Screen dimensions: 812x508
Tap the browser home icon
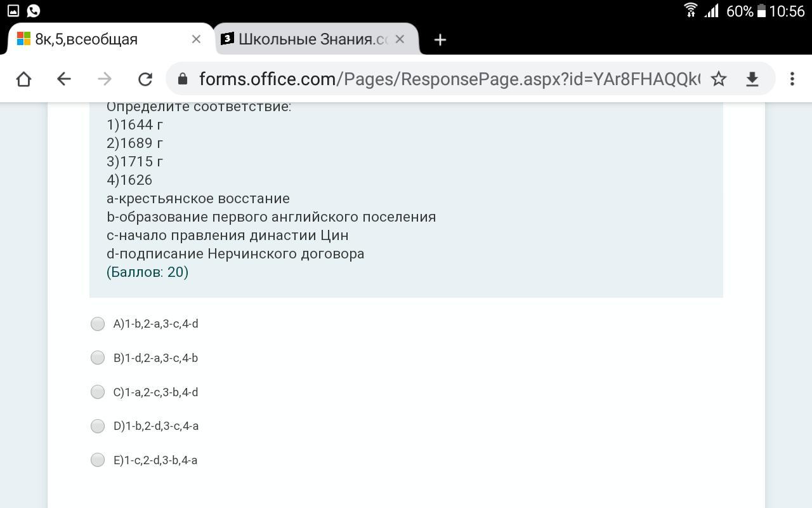point(23,79)
